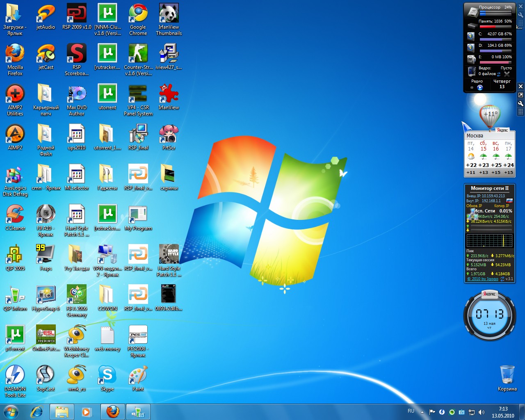Open Windows Explorer from the taskbar
The height and width of the screenshot is (420, 525).
(x=62, y=412)
